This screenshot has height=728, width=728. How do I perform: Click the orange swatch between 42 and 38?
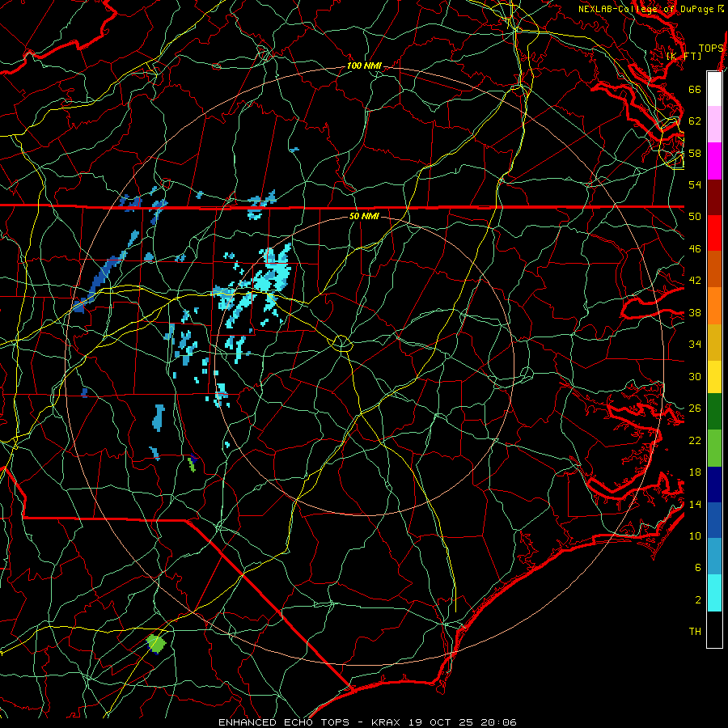714,306
